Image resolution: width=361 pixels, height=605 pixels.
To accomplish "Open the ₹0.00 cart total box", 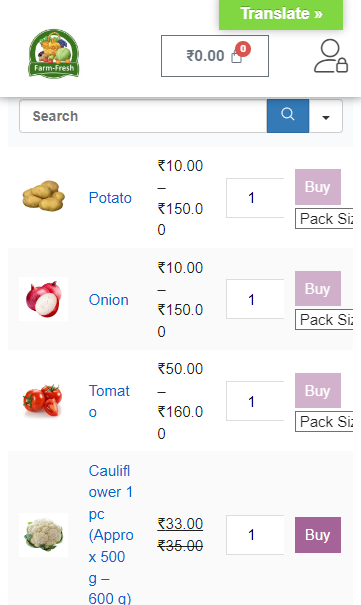I will point(215,56).
